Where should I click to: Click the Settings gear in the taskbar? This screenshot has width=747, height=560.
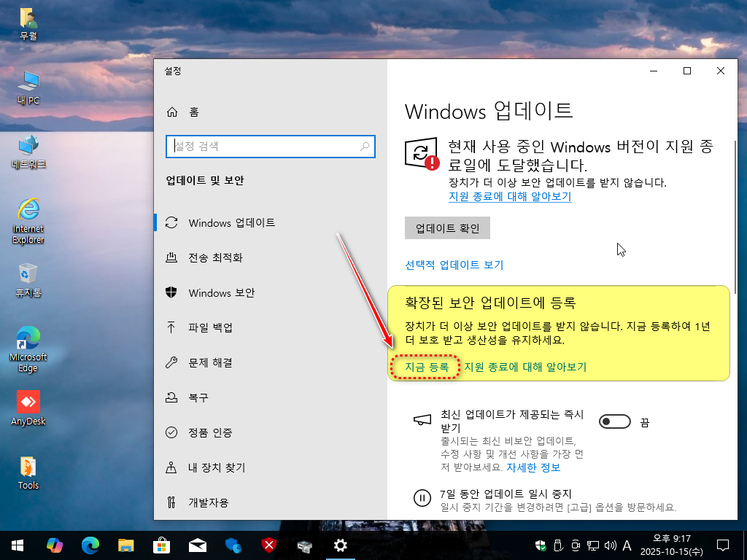[340, 545]
